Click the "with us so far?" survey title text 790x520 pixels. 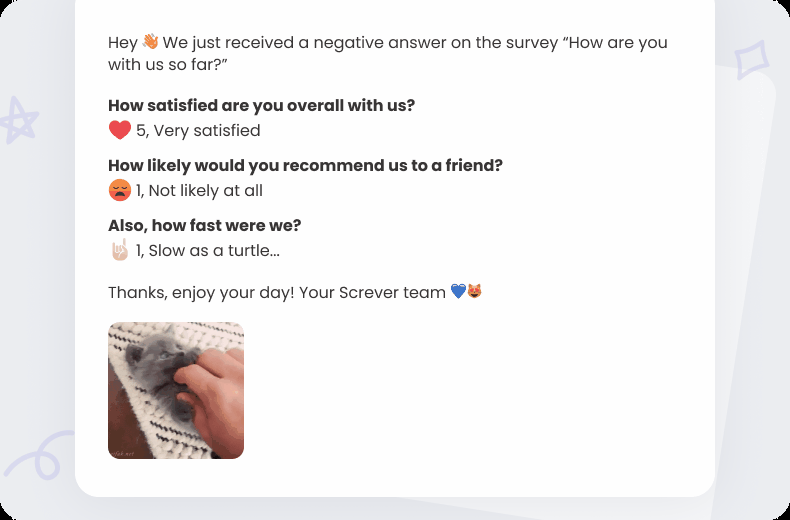tap(169, 64)
